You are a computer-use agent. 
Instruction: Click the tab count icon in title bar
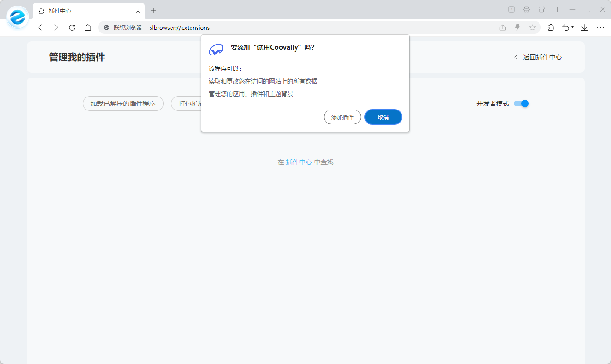tap(512, 9)
